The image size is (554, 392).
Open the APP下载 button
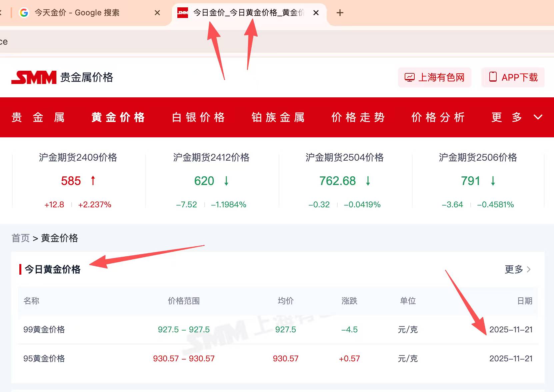coord(513,77)
